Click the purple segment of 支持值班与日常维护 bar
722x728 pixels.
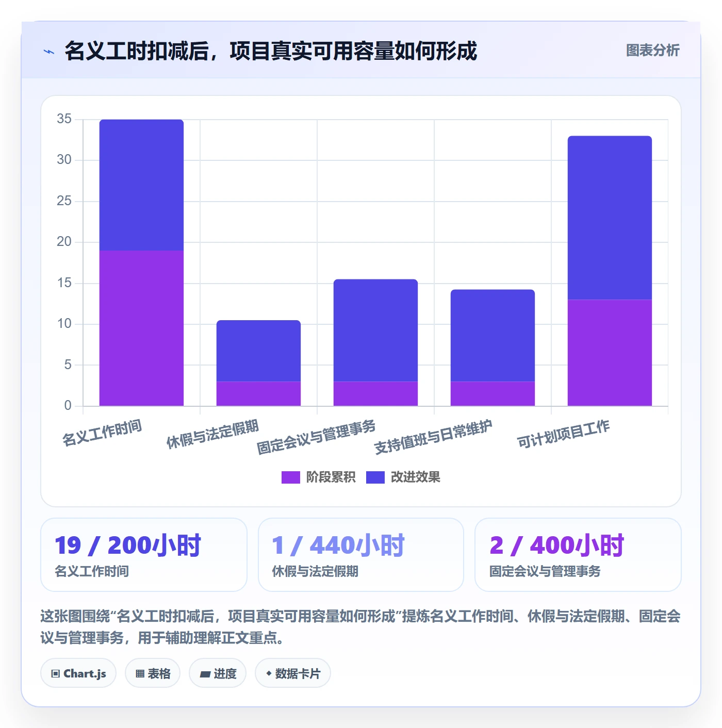[493, 393]
